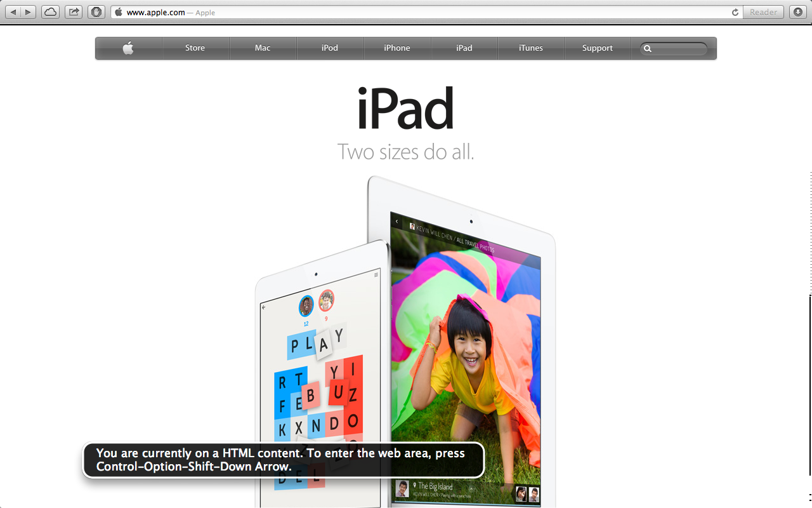The height and width of the screenshot is (508, 812).
Task: Select the iPad navigation tab
Action: click(464, 48)
